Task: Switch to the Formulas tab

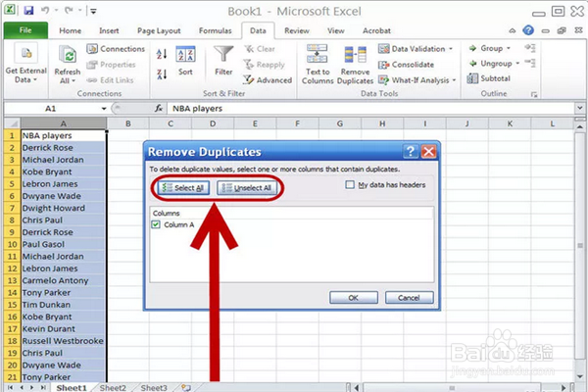Action: [x=215, y=30]
